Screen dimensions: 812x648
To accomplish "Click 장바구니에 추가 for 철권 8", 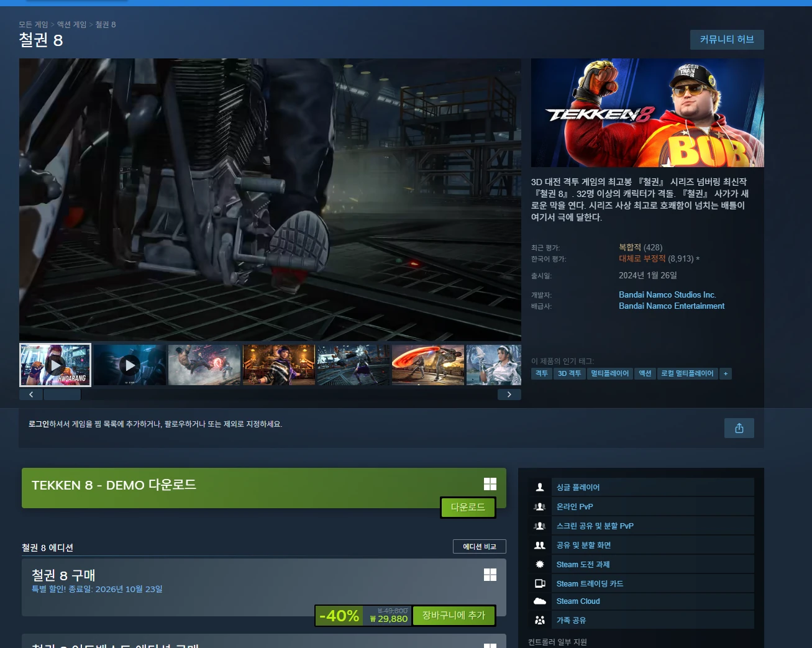I will [454, 615].
